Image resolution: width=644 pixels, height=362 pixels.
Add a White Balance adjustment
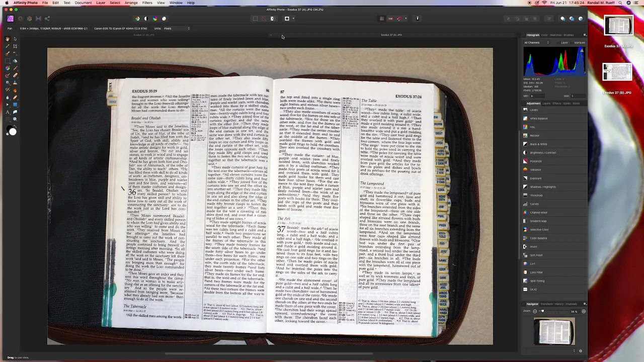pos(553,118)
